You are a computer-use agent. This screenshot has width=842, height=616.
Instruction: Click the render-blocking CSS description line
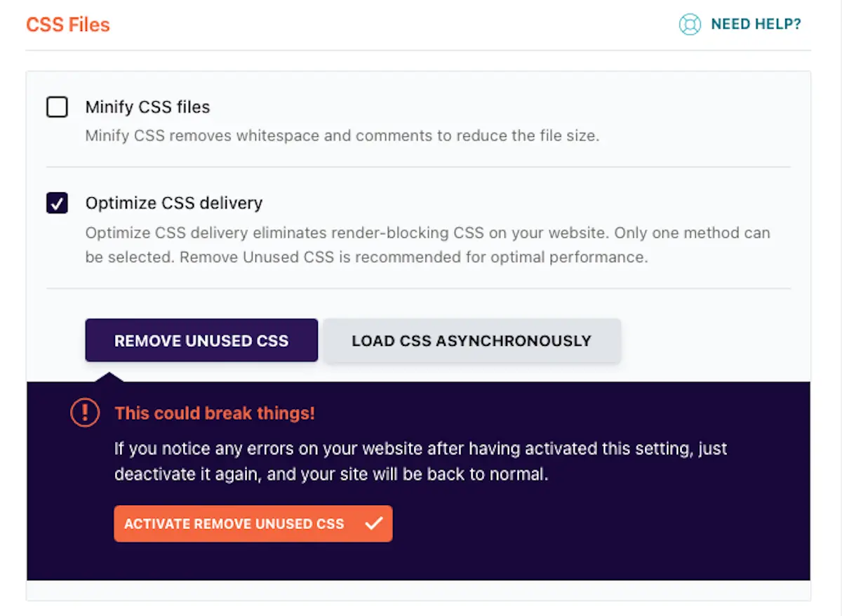pos(427,232)
